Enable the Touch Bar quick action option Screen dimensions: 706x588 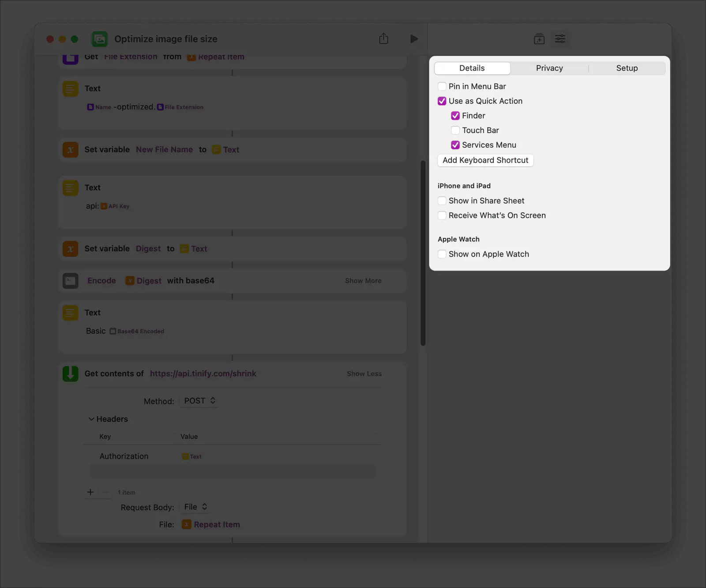coord(455,130)
